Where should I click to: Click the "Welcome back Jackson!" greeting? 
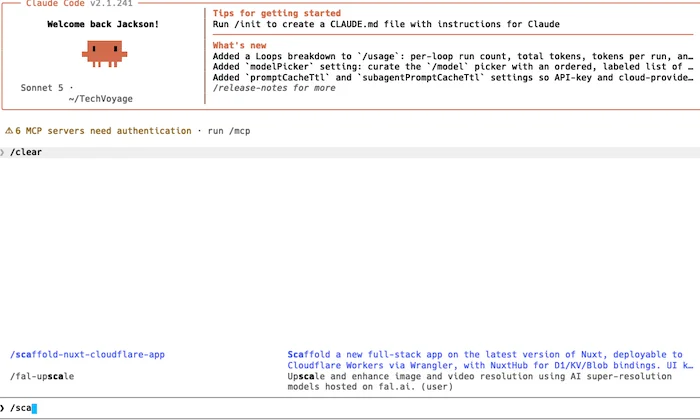(x=103, y=24)
